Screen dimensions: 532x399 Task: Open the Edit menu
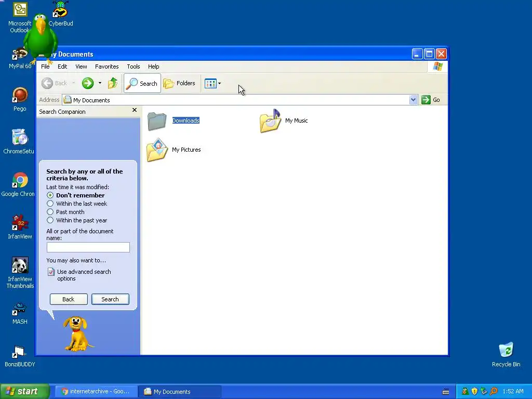(x=62, y=66)
